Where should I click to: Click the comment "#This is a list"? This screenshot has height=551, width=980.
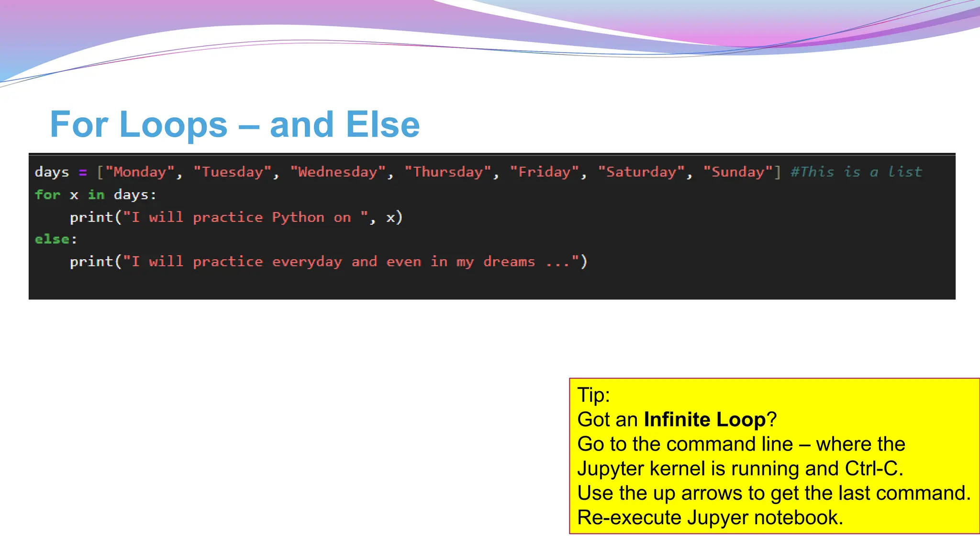[857, 172]
